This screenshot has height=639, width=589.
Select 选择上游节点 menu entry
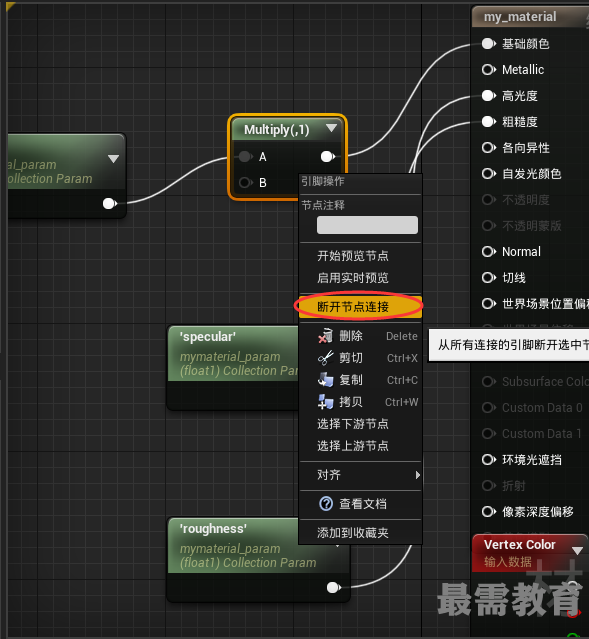coord(360,446)
